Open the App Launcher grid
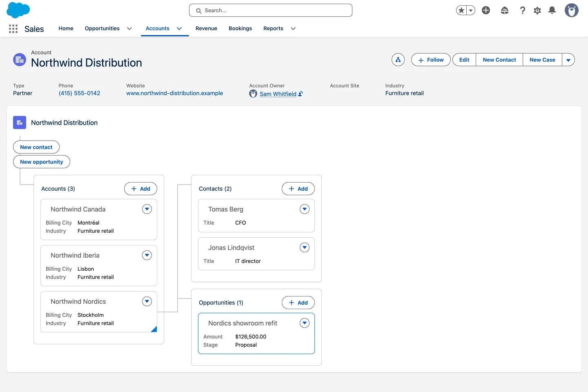The image size is (588, 392). 13,29
